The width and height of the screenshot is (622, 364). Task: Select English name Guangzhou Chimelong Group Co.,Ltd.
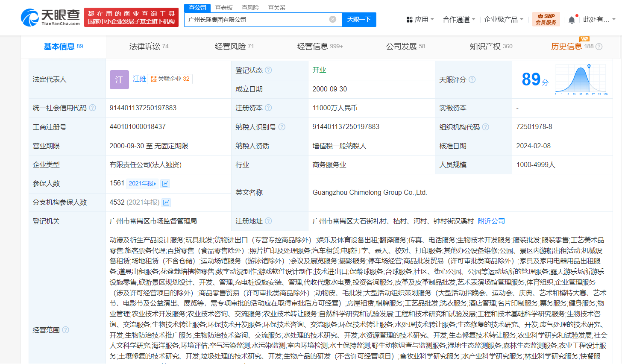click(370, 193)
